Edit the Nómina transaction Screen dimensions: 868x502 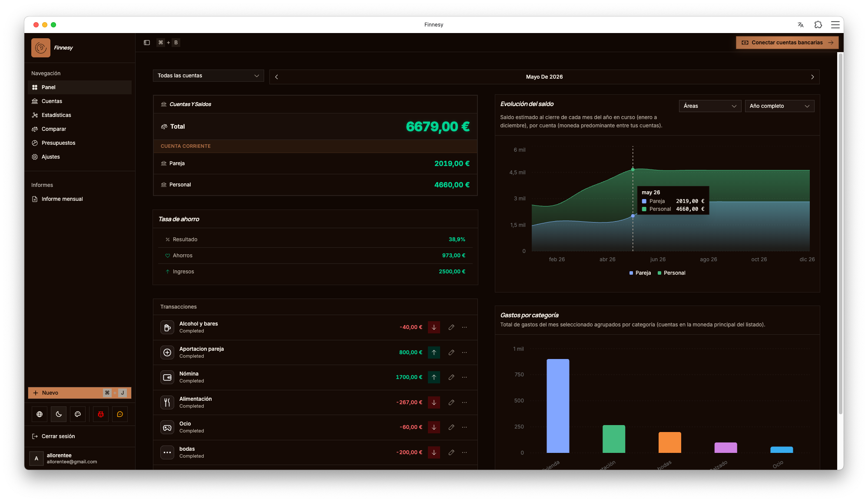pyautogui.click(x=451, y=377)
